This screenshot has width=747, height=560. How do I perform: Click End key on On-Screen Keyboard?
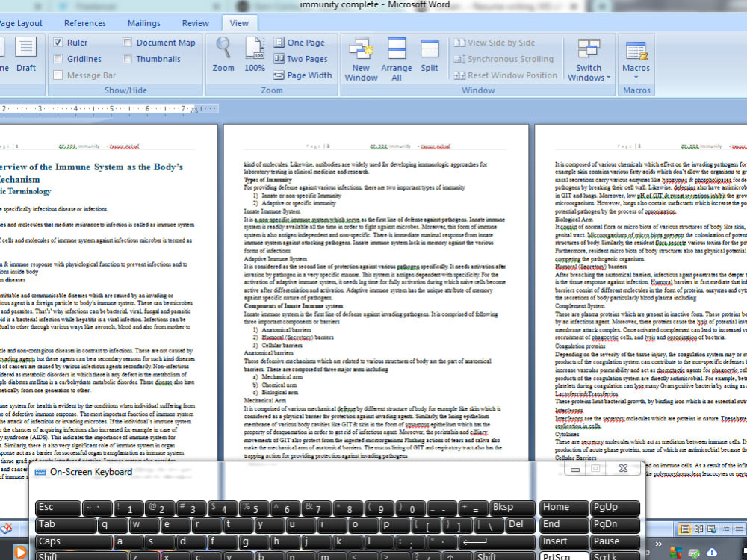[563, 525]
